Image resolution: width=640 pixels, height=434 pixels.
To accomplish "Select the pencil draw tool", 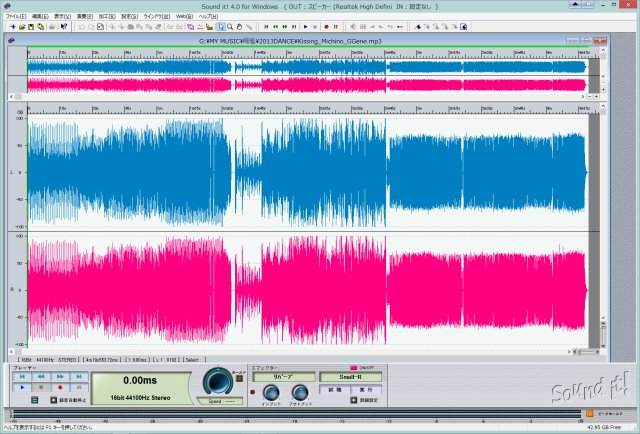I will click(x=249, y=27).
